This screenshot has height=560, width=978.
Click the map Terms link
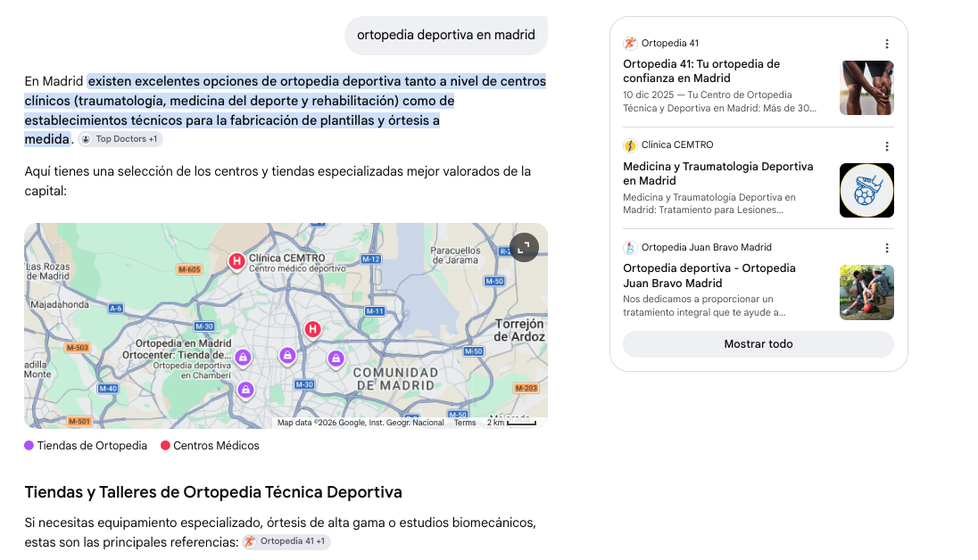point(465,423)
